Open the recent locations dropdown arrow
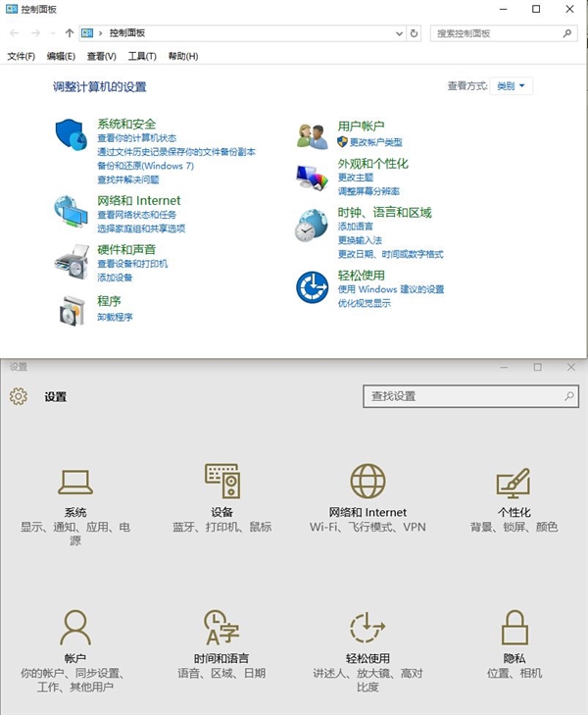This screenshot has height=715, width=588. (53, 33)
